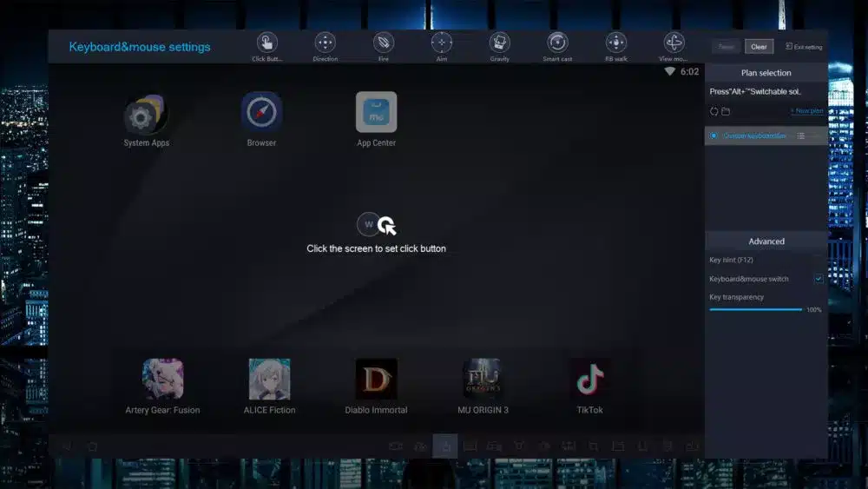Toggle the Keyboard&mouse switch checkbox
Image resolution: width=868 pixels, height=489 pixels.
coord(819,279)
